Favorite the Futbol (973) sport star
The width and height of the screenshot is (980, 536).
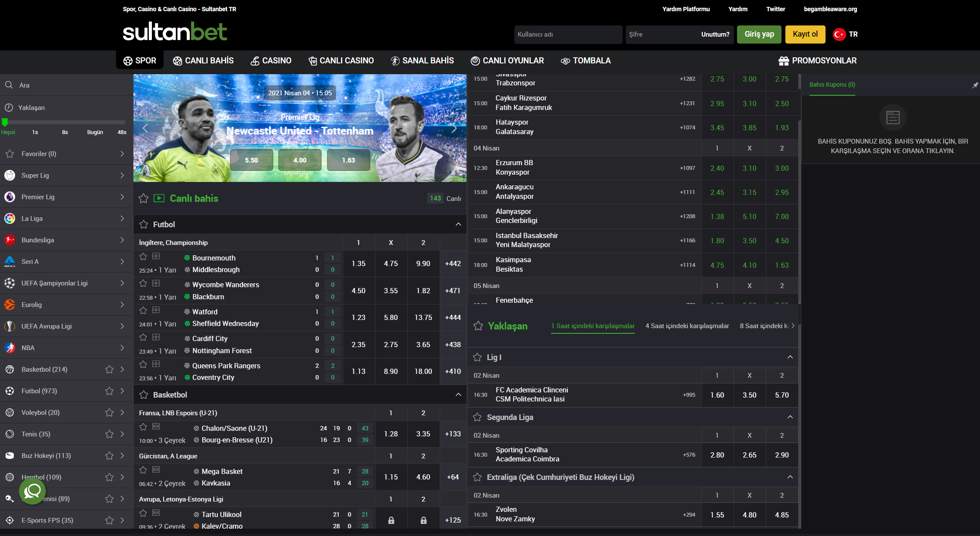(109, 391)
